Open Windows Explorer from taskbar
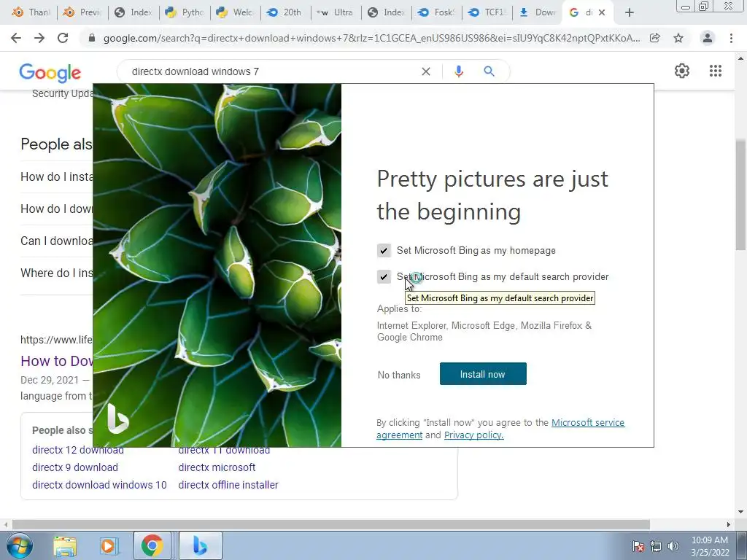The image size is (747, 560). [x=65, y=546]
